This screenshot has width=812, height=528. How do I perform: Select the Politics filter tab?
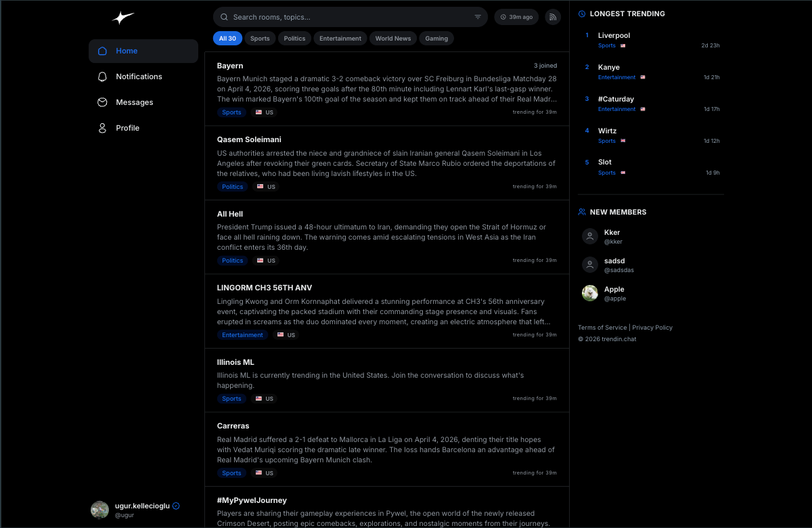point(294,39)
